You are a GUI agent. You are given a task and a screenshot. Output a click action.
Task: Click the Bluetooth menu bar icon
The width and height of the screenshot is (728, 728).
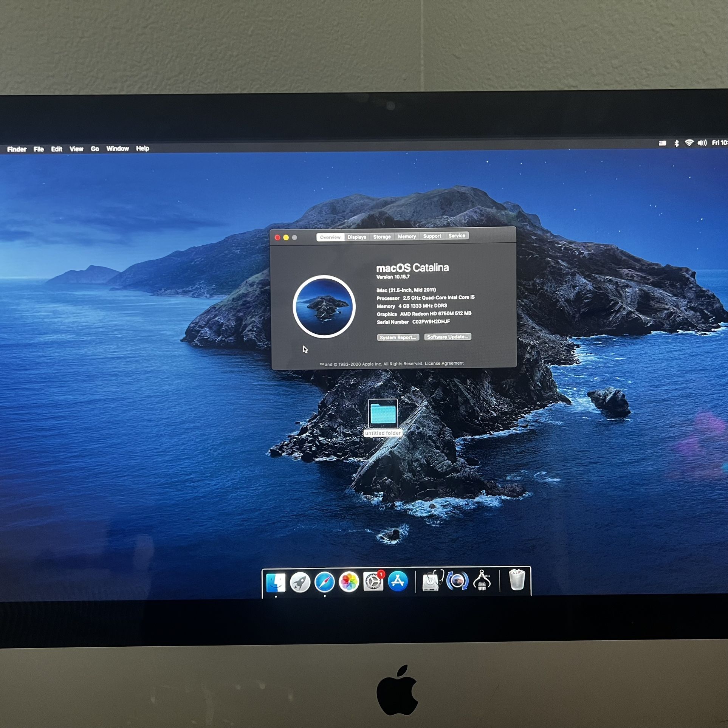coord(677,143)
